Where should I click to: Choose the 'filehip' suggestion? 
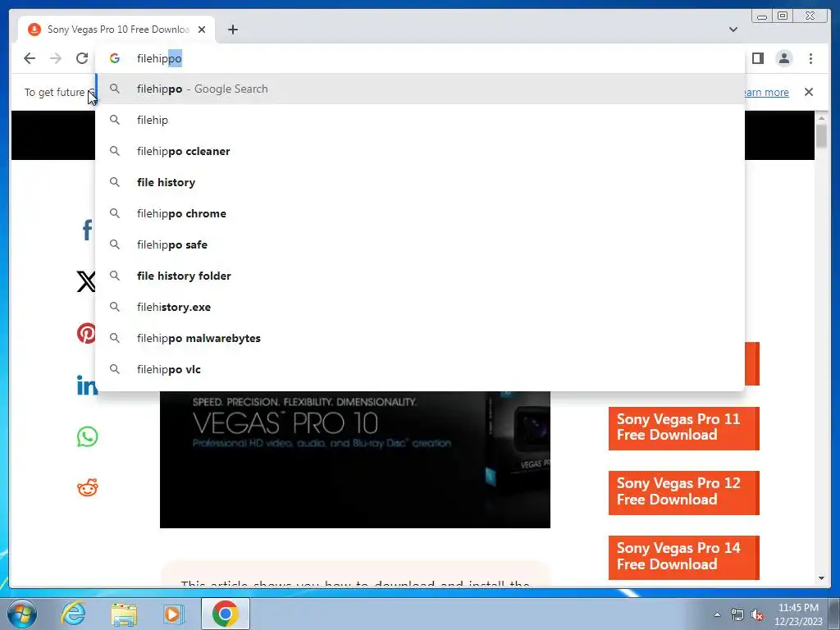click(x=420, y=120)
